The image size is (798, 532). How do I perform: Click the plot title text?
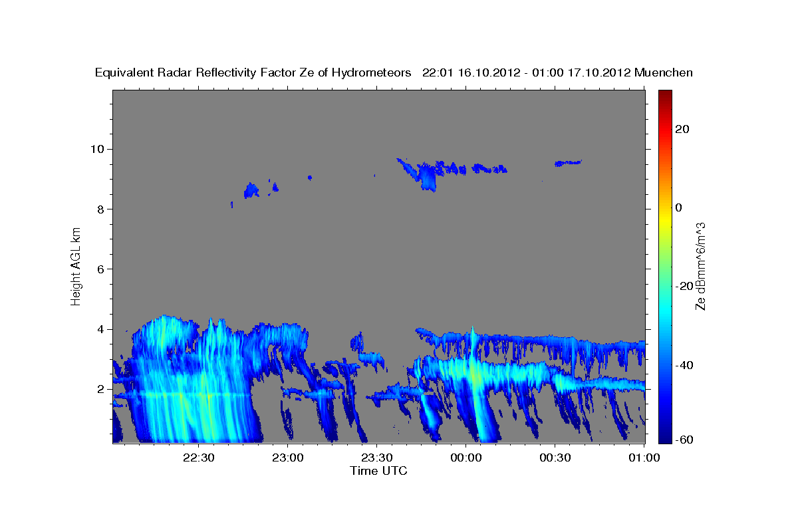[394, 73]
